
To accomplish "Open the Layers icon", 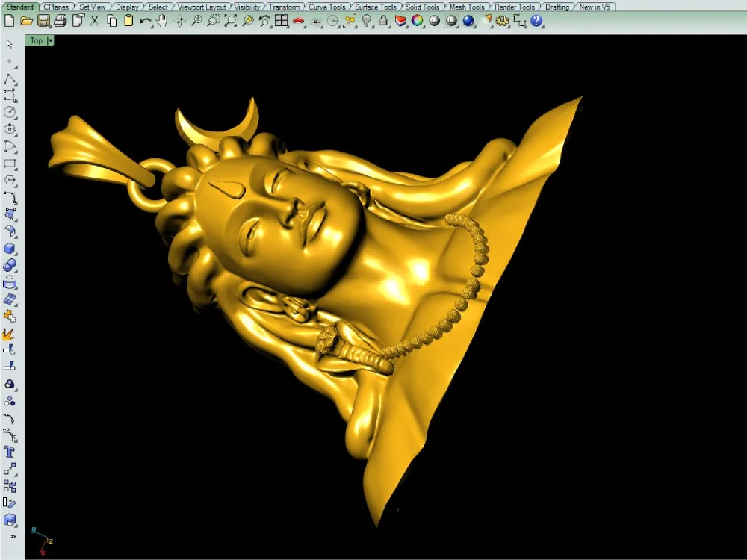I will coord(400,21).
